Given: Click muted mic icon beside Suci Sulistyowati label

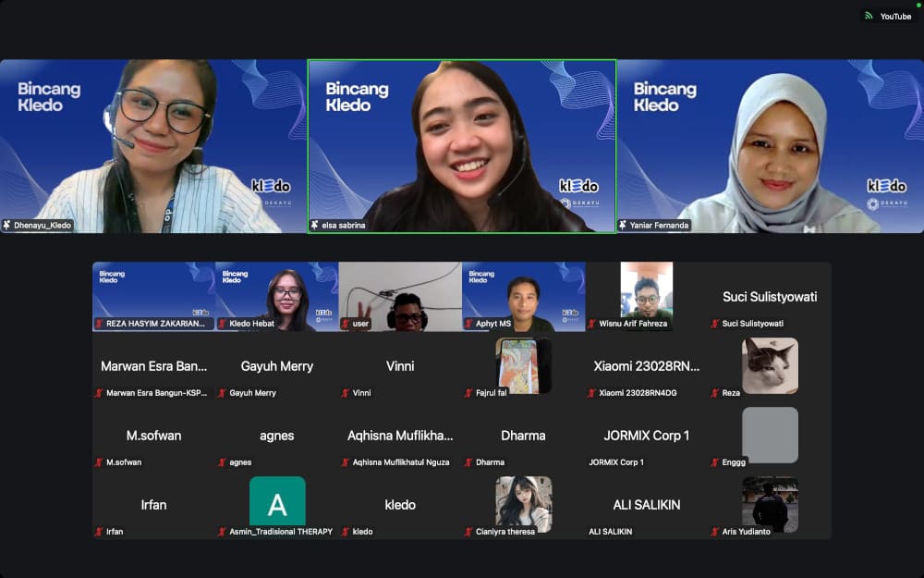Looking at the screenshot, I should click(x=715, y=323).
